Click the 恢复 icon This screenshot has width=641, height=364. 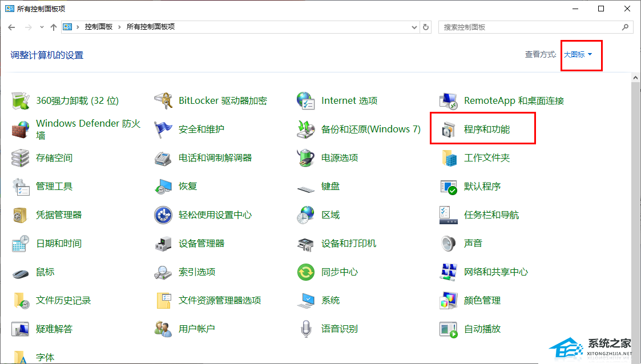point(163,187)
